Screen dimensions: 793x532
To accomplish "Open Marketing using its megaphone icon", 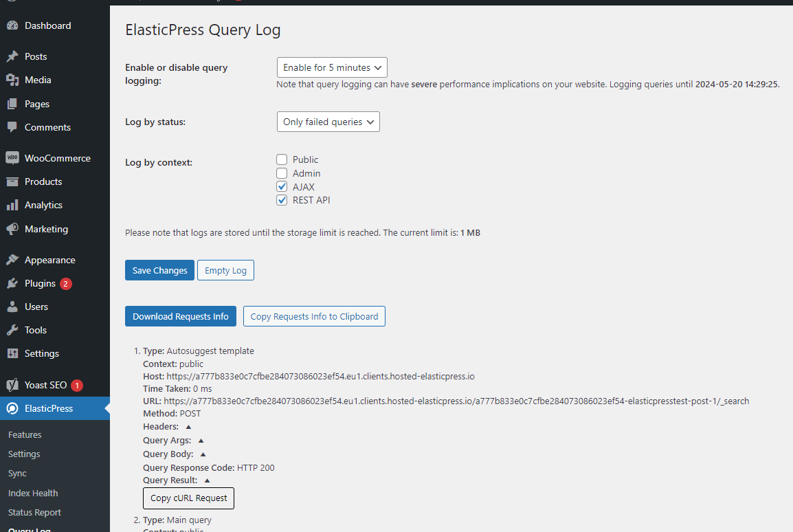I will pos(14,229).
